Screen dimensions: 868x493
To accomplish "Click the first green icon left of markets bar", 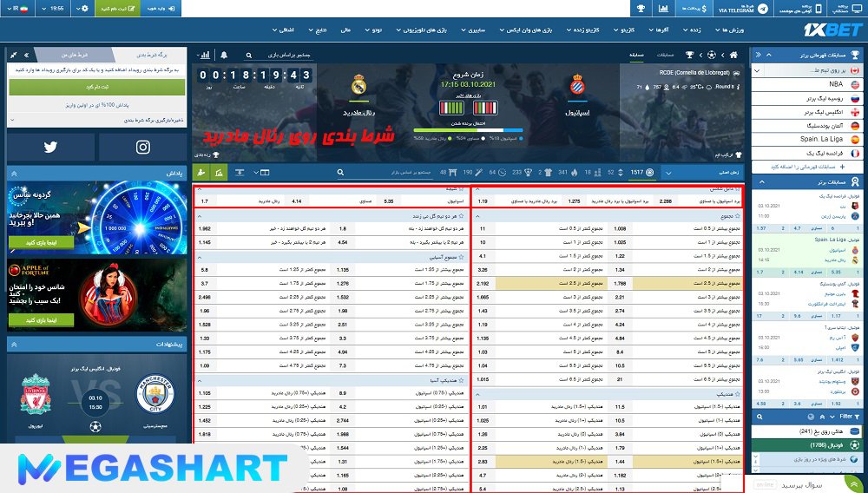I will click(x=201, y=173).
